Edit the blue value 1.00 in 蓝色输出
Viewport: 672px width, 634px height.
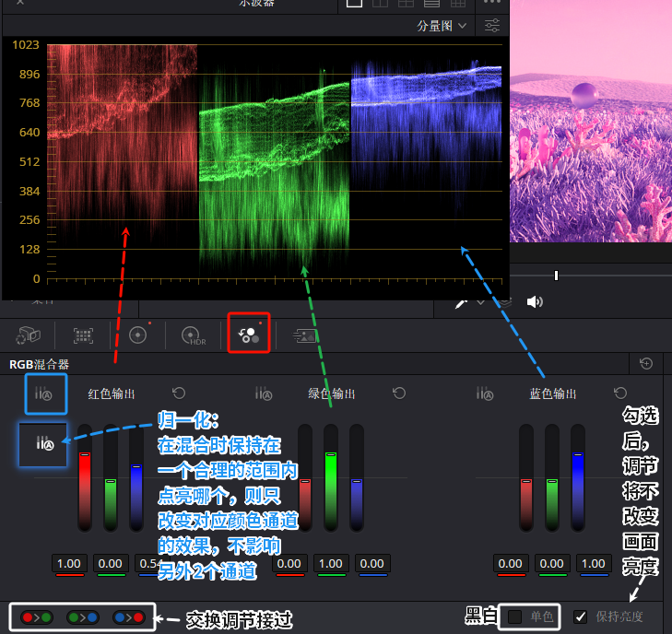coord(594,563)
